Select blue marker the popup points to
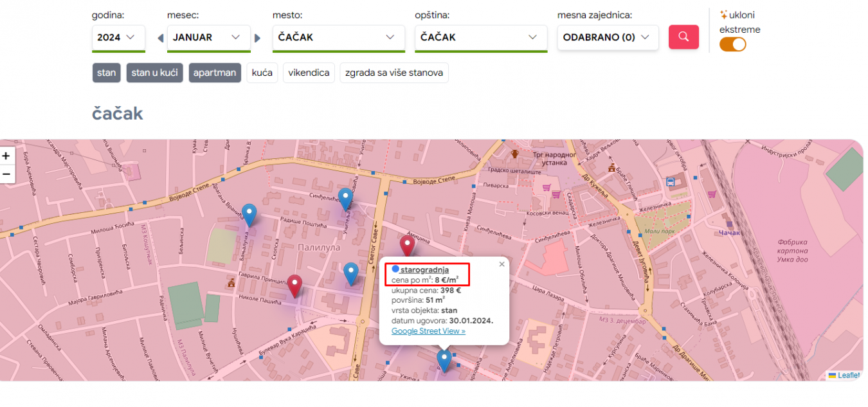The height and width of the screenshot is (407, 868). coord(444,359)
